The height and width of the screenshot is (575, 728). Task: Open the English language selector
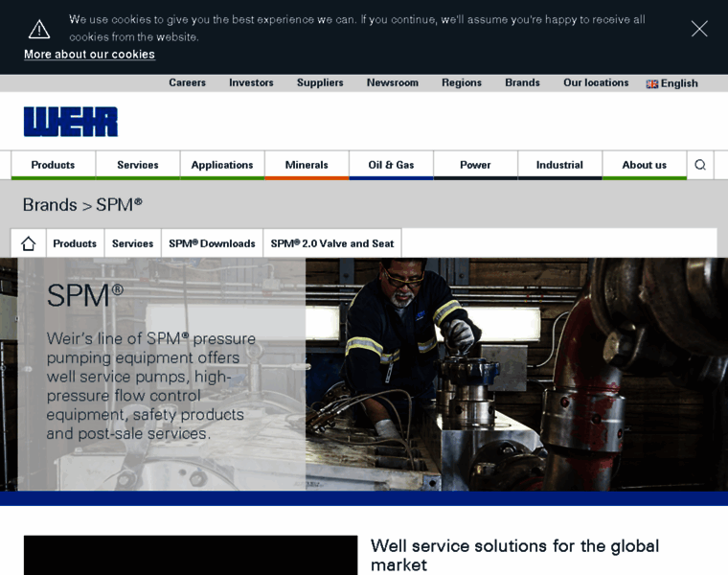(x=672, y=83)
